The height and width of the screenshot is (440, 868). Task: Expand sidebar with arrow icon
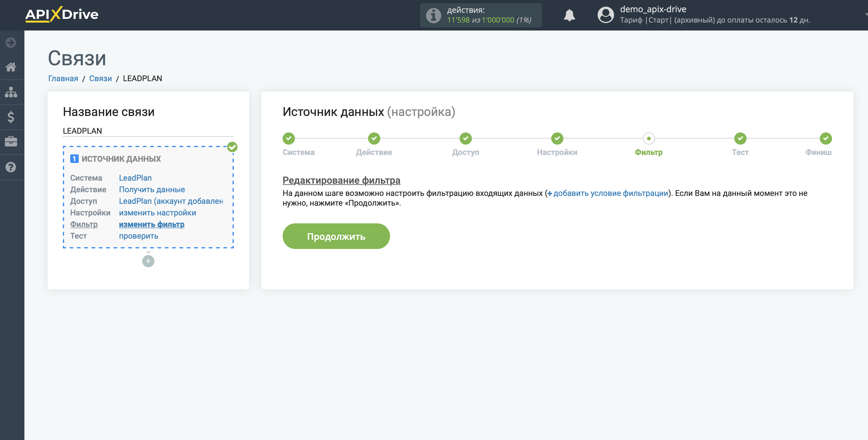click(11, 42)
